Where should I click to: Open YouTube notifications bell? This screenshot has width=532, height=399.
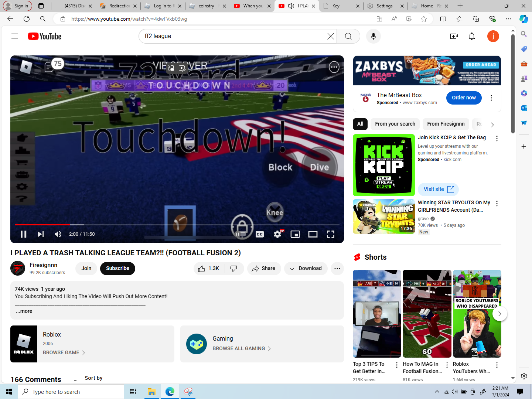click(472, 36)
